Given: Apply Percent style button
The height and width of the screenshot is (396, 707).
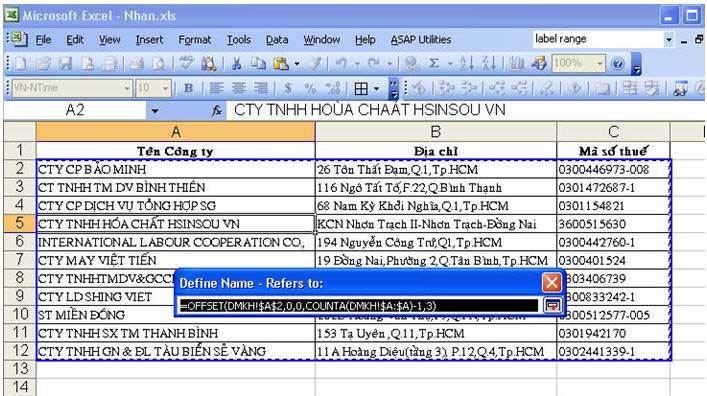Looking at the screenshot, I should tap(310, 88).
